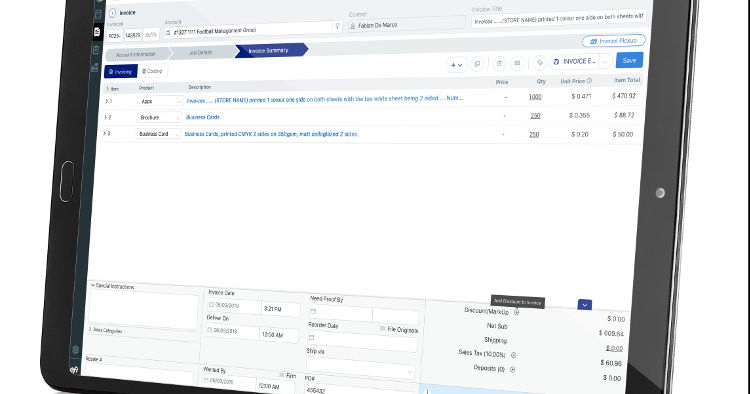
Task: Toggle the File Originals switch
Action: point(382,328)
